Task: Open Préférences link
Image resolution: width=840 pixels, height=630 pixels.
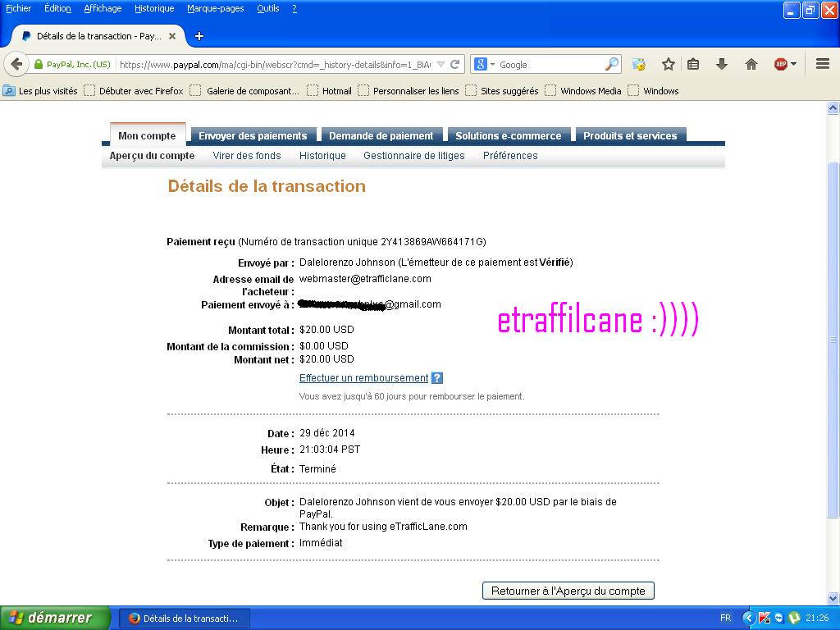Action: coord(510,156)
